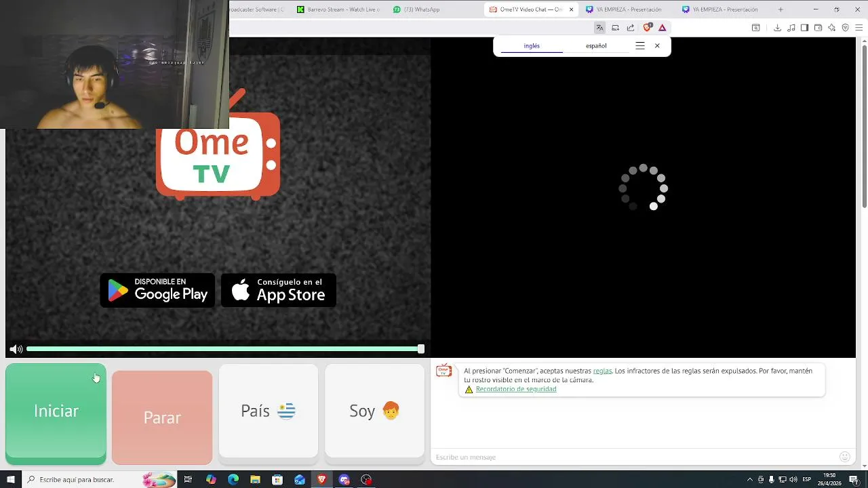Switch to the Barrevo Stream tab
The image size is (868, 488).
pyautogui.click(x=339, y=9)
